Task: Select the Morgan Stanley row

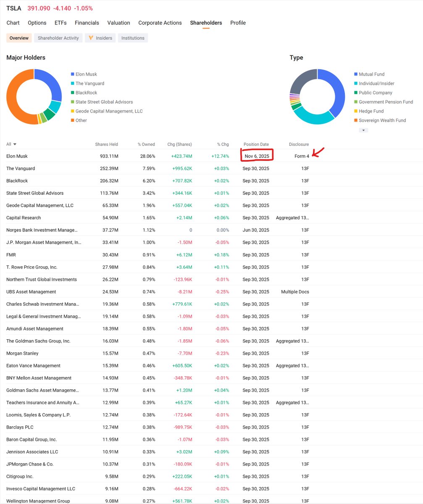Action: click(211, 353)
